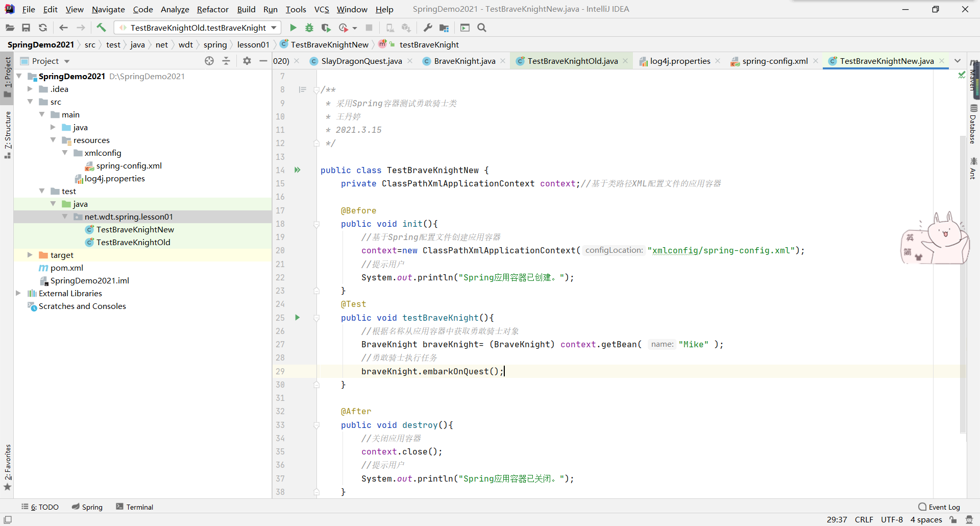The height and width of the screenshot is (526, 980).
Task: Toggle the Structure tool window
Action: coord(7,134)
